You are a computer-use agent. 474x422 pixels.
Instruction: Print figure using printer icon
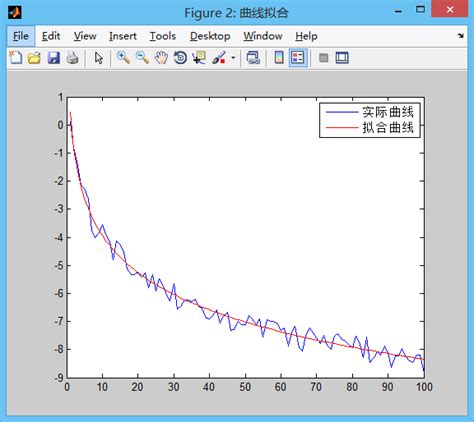(72, 58)
